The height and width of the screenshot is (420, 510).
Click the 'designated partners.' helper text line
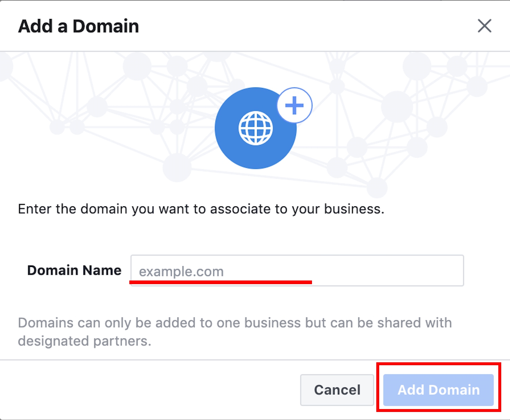(x=84, y=341)
